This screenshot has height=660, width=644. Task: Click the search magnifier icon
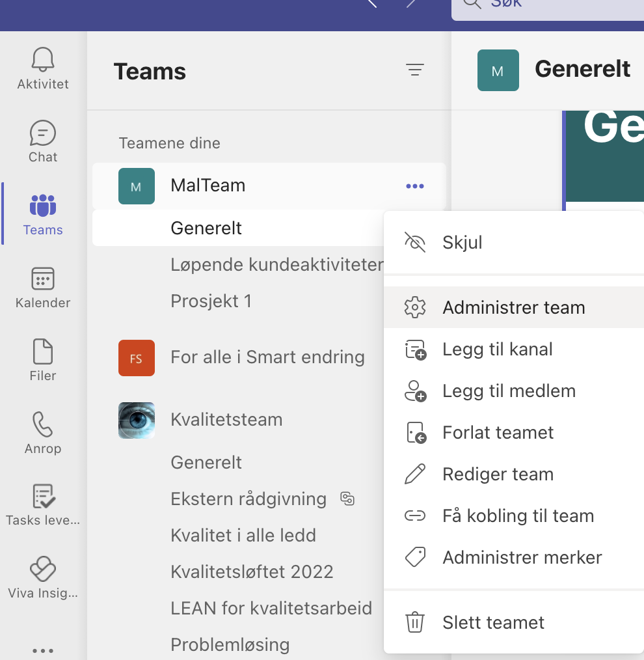472,3
